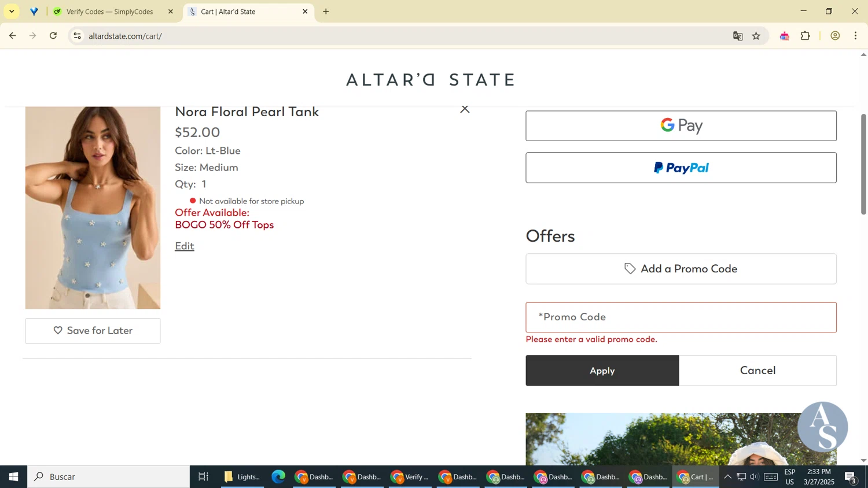
Task: Expand the Add a Promo Code section
Action: pos(681,269)
